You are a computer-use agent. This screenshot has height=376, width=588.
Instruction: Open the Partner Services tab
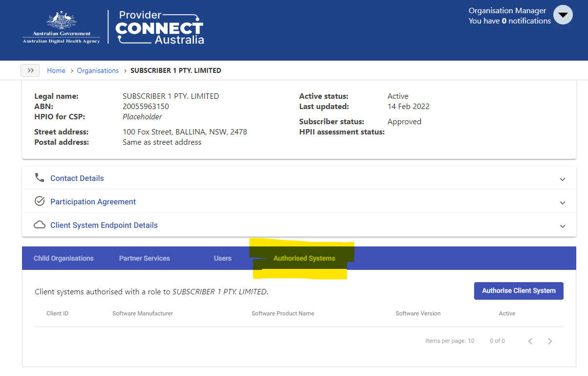144,258
